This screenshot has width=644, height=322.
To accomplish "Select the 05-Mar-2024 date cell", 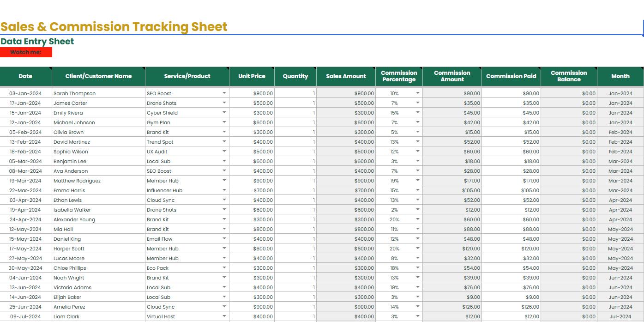I will [x=26, y=161].
